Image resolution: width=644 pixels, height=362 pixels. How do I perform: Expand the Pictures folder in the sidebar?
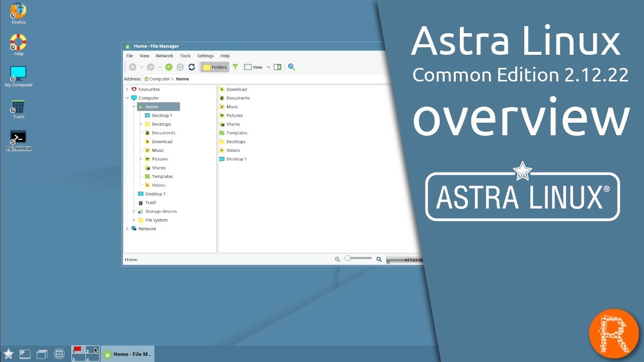pos(140,159)
